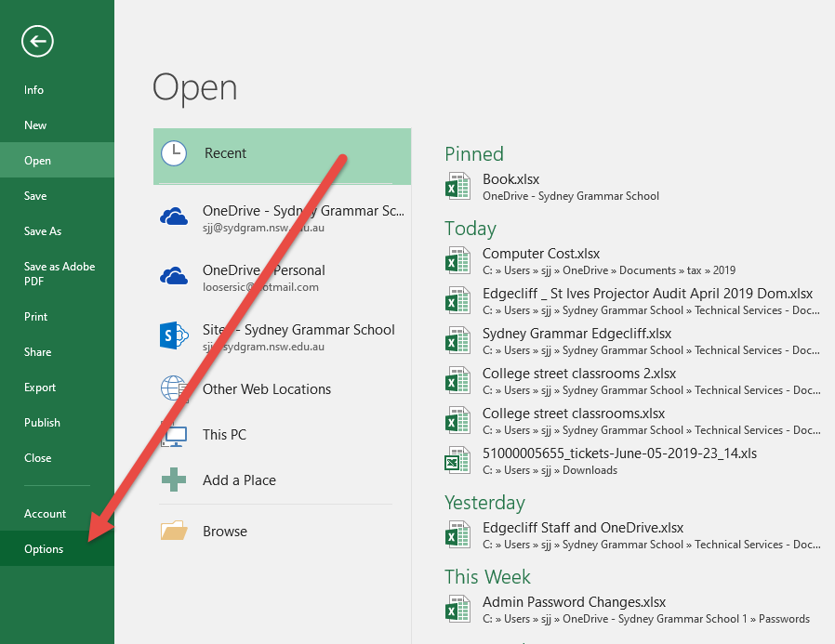The height and width of the screenshot is (644, 835).
Task: Click the icon beside College street classrooms 2.xlsx
Action: click(457, 381)
